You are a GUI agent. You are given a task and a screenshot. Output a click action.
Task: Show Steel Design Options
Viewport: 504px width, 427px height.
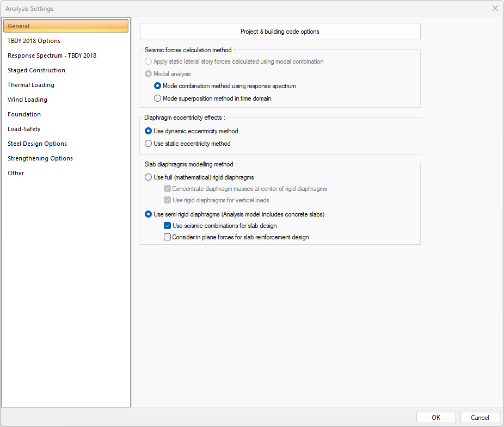point(37,144)
